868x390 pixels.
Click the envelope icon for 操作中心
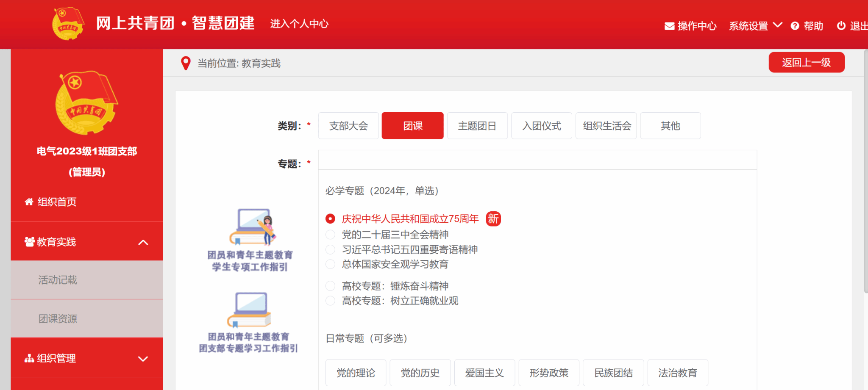[x=669, y=26]
